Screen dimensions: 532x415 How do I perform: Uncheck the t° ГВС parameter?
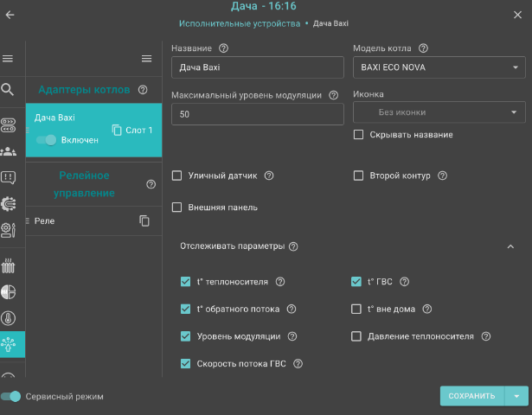(356, 282)
